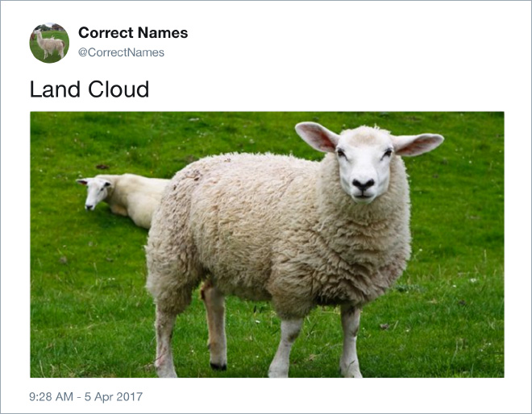Click the standing sheep's ear pointing toward lying sheep
This screenshot has width=532, height=414.
pos(316,137)
